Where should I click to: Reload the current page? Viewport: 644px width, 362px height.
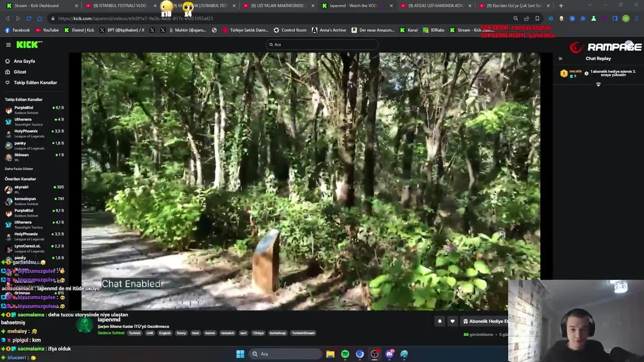[29, 19]
